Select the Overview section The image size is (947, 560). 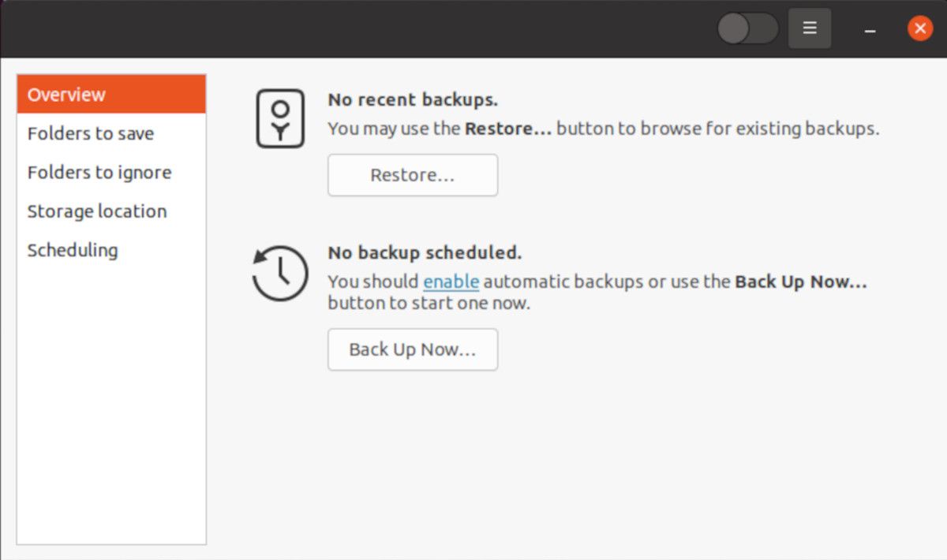(111, 95)
